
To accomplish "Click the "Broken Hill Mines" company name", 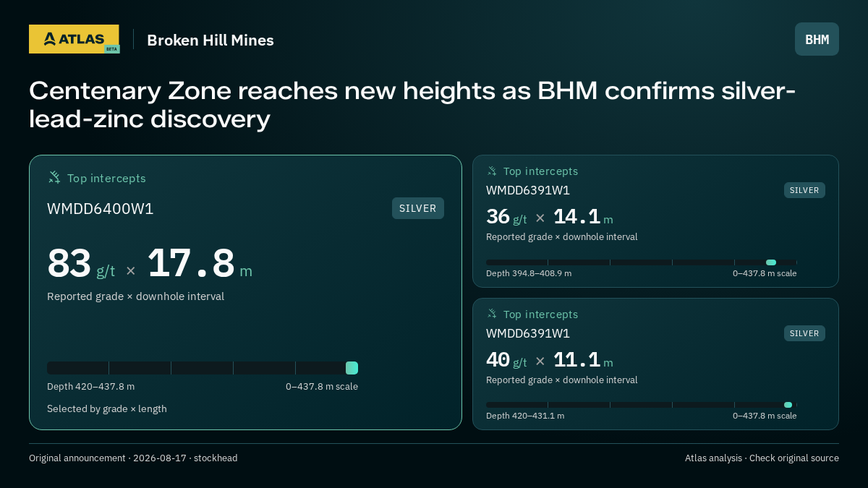I will [x=210, y=40].
